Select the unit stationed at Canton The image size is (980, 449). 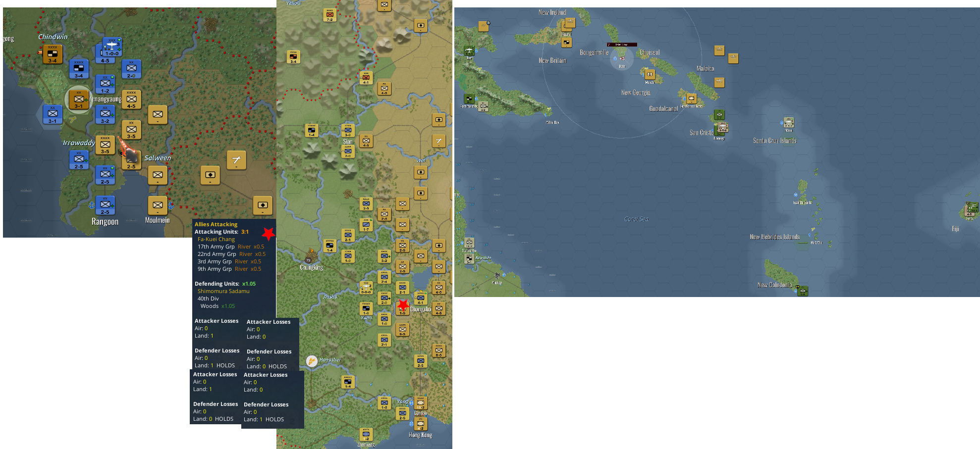click(x=421, y=403)
